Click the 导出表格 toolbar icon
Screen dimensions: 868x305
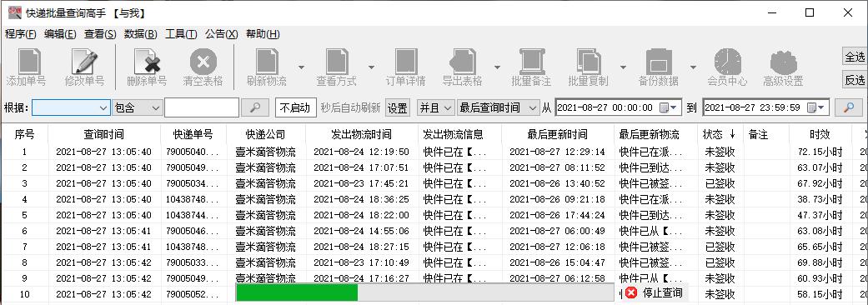[463, 62]
